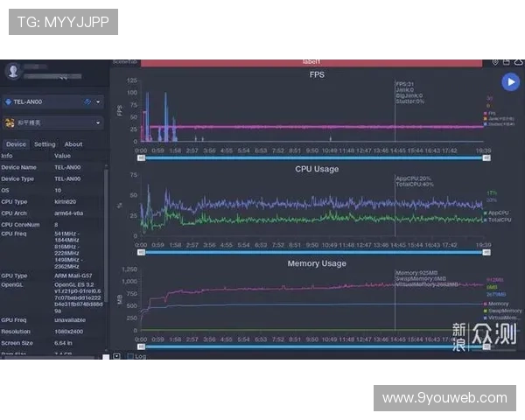
Task: Click the small icon left of Log
Action: coord(117,356)
